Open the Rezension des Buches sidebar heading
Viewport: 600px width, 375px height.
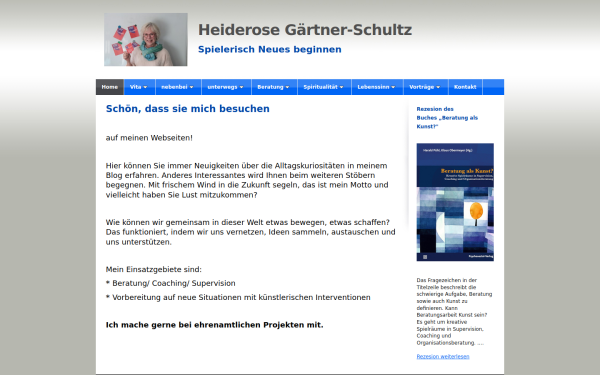[x=447, y=118]
